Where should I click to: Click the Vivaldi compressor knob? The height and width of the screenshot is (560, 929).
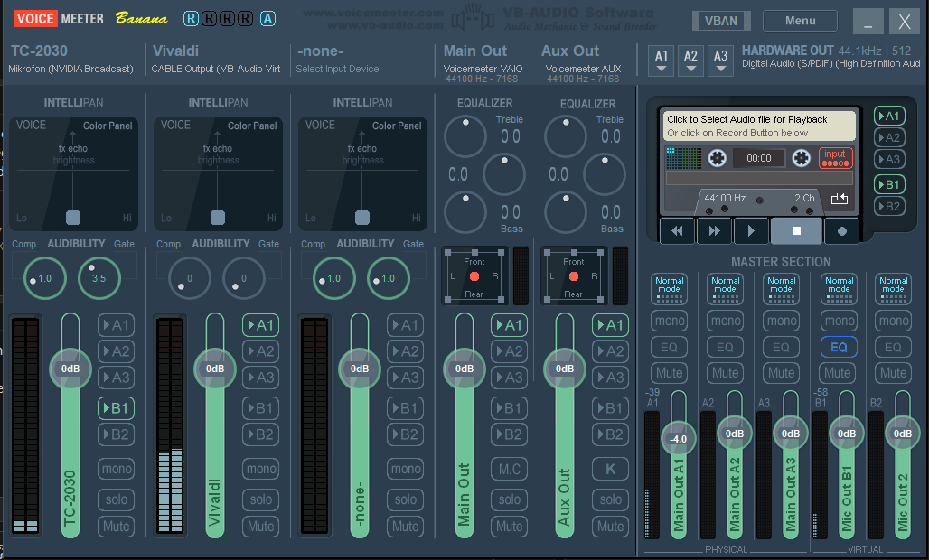[x=189, y=277]
